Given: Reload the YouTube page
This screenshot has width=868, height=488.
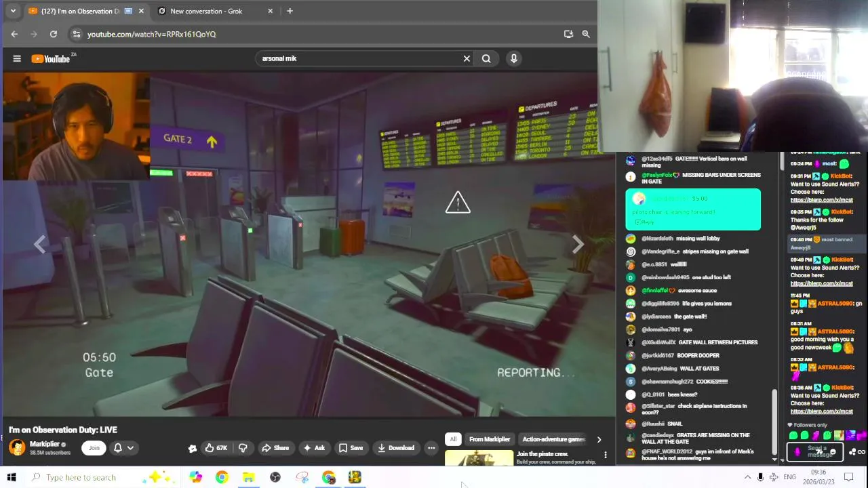Looking at the screenshot, I should 54,34.
